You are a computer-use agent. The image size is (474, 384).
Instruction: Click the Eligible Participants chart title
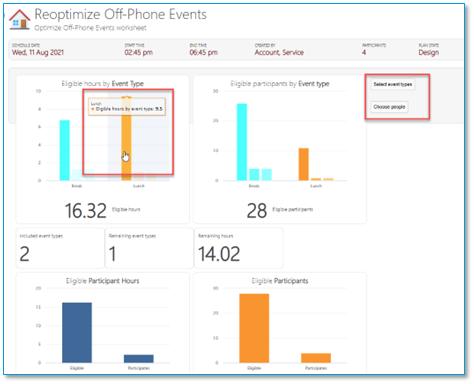pos(280,281)
